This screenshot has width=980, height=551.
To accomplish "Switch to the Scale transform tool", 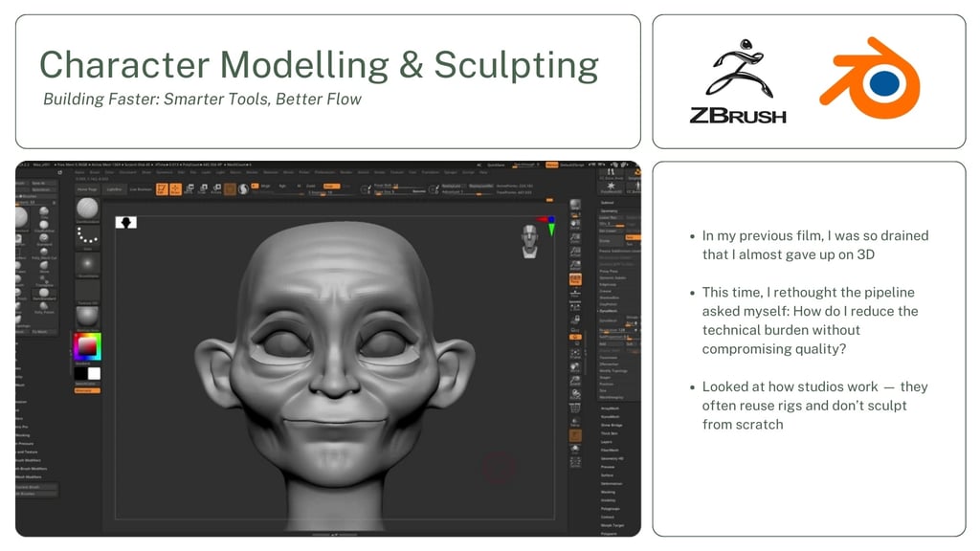I will tap(203, 188).
